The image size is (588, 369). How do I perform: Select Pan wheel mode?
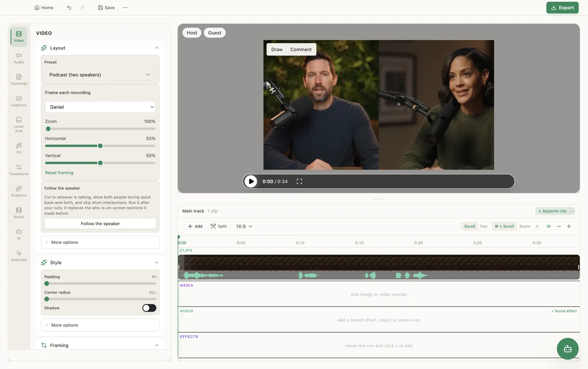[x=484, y=226]
